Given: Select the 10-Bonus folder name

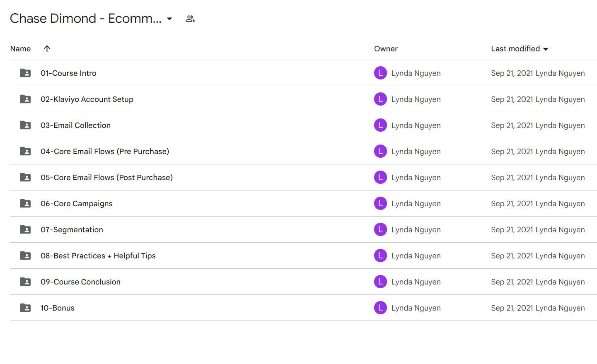Looking at the screenshot, I should 58,308.
